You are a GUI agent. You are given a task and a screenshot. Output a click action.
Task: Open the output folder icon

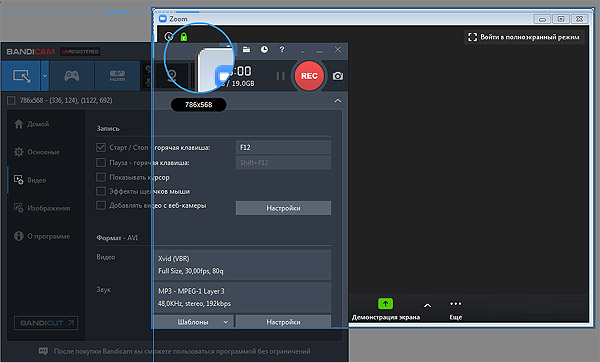[x=246, y=49]
